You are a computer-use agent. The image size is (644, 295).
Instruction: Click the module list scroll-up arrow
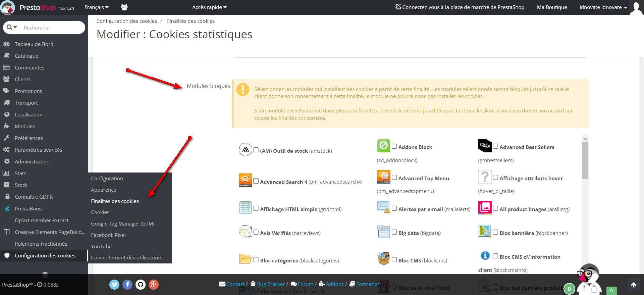point(585,138)
